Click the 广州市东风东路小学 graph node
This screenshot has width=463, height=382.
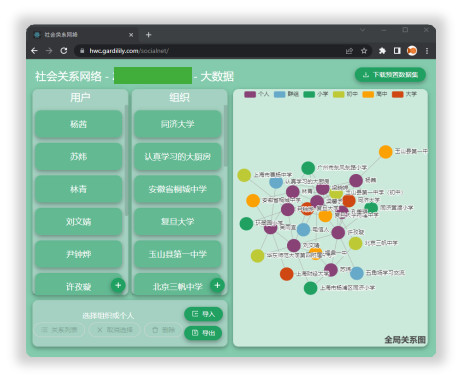308,168
